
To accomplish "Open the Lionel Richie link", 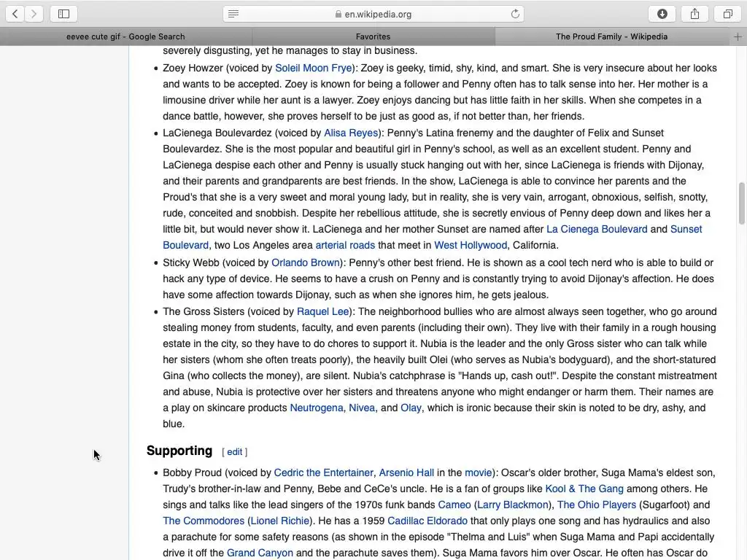I will point(280,521).
